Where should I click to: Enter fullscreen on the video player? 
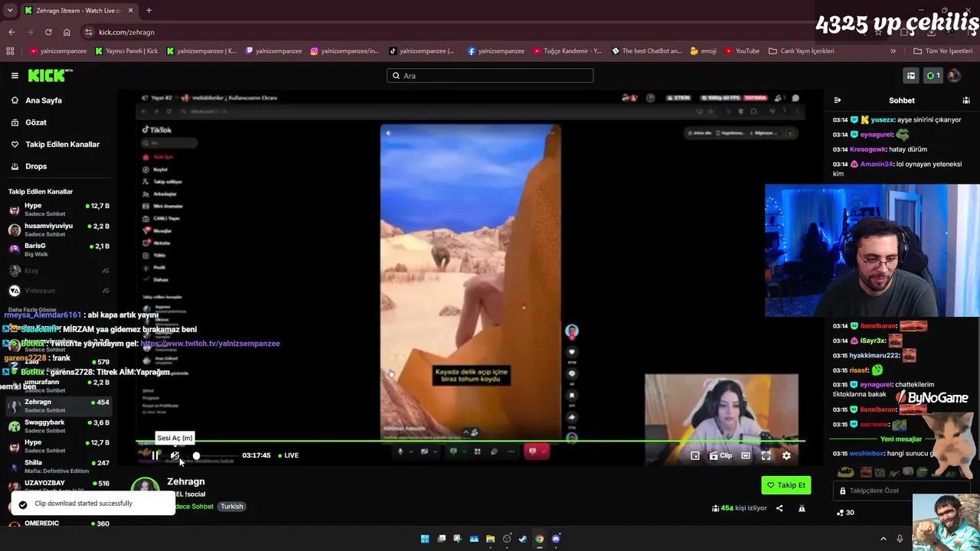point(766,455)
